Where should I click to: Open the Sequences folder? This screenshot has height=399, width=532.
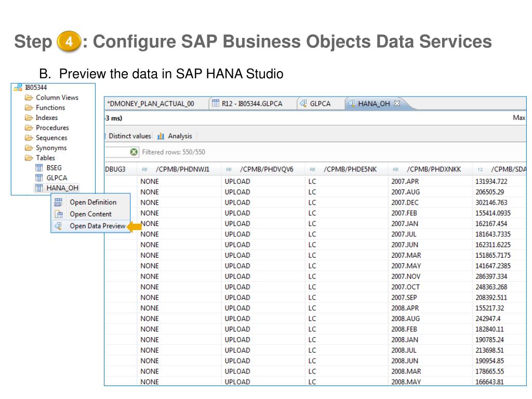46,138
